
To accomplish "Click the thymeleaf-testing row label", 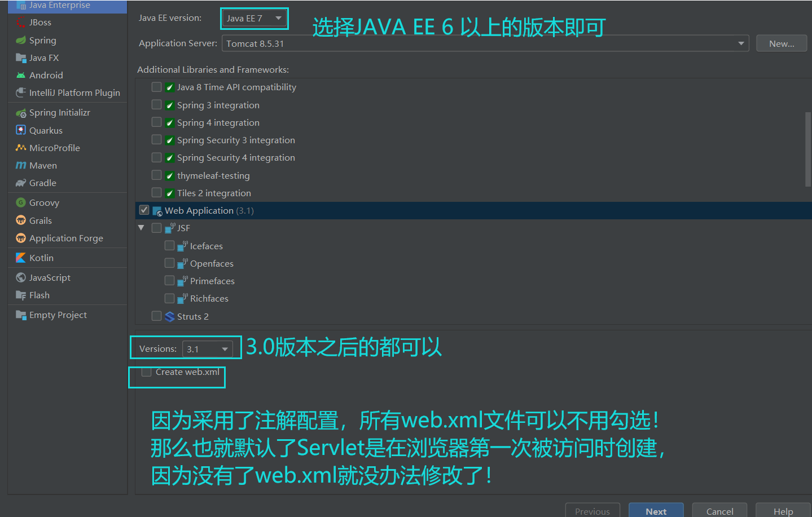I will [213, 175].
